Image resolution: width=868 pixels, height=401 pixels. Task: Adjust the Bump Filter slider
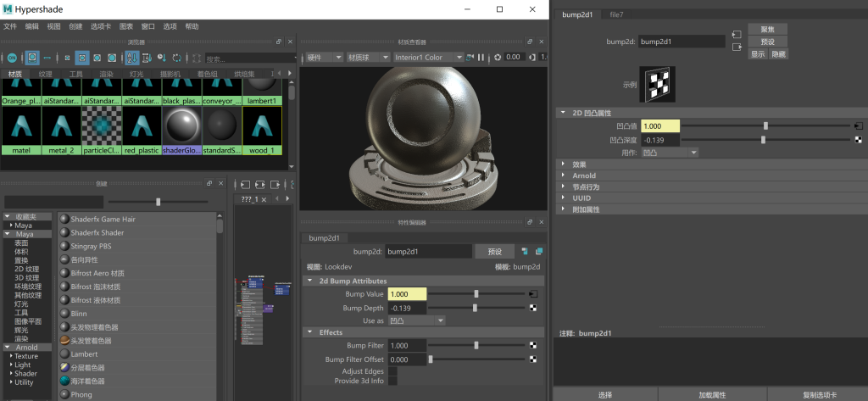476,345
